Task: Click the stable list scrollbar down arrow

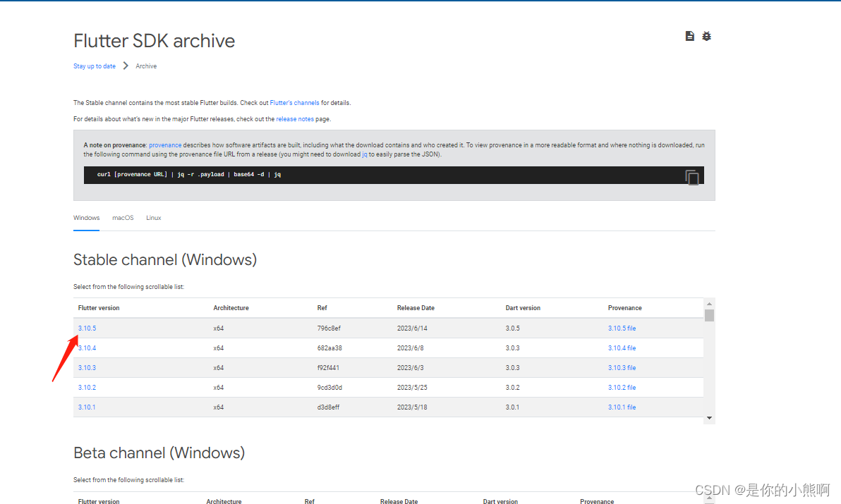Action: tap(709, 418)
